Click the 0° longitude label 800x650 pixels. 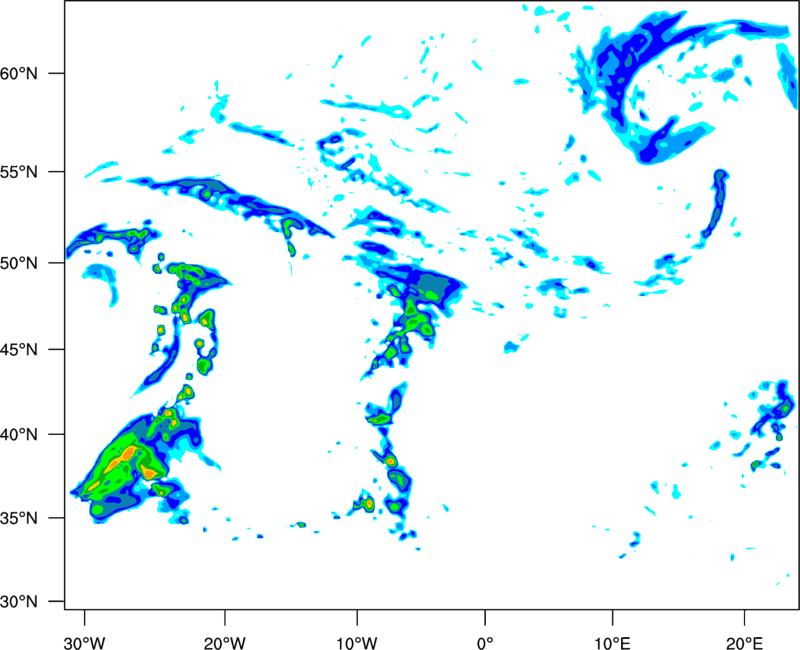click(485, 643)
